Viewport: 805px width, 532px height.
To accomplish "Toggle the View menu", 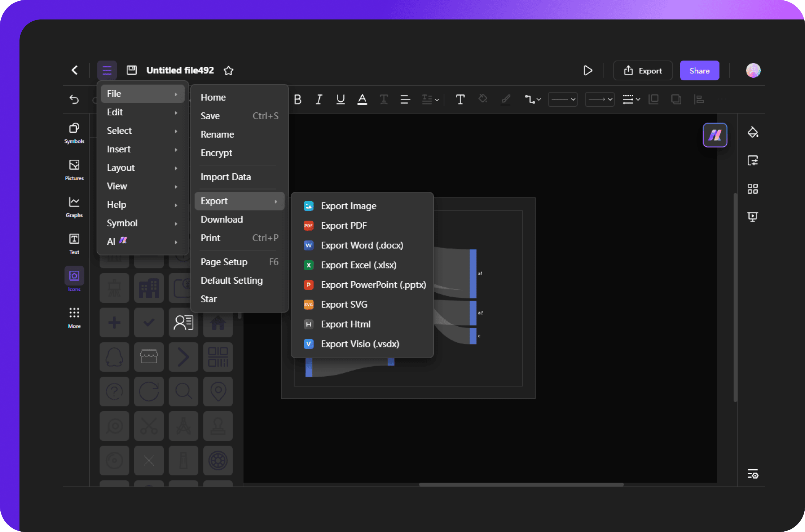I will tap(116, 185).
